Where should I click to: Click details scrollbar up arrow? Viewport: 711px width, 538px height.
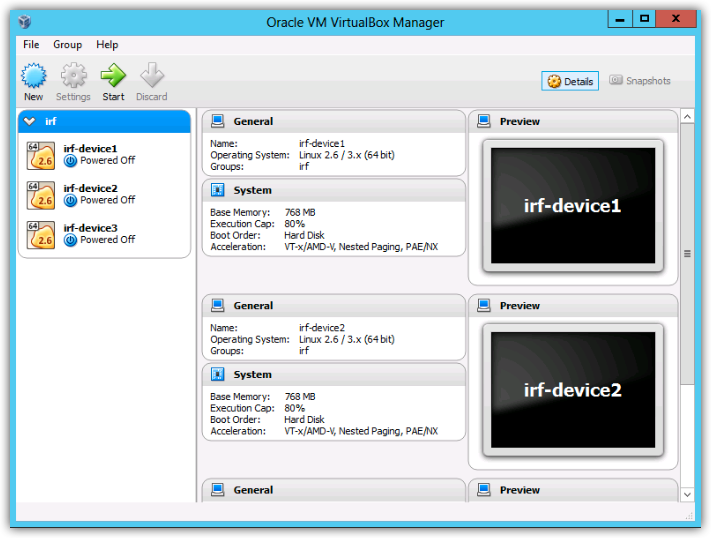tap(687, 117)
